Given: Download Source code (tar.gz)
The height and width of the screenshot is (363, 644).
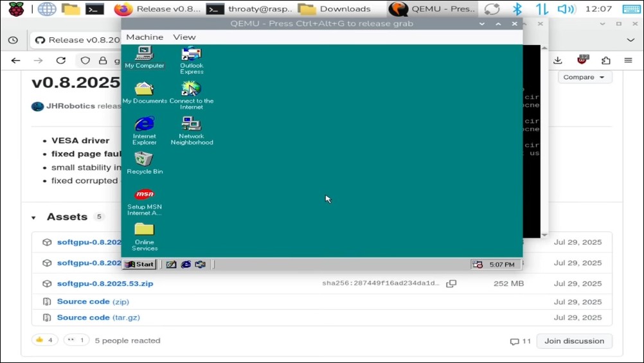Looking at the screenshot, I should tap(98, 317).
